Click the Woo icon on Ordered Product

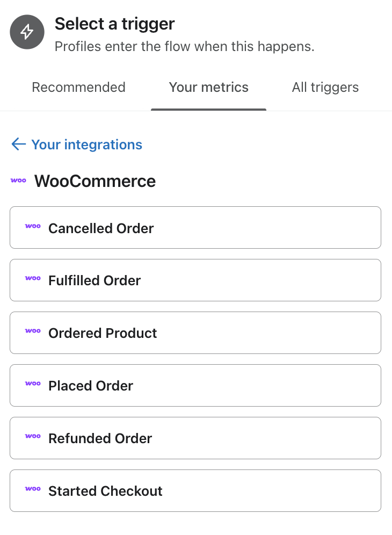(x=33, y=331)
